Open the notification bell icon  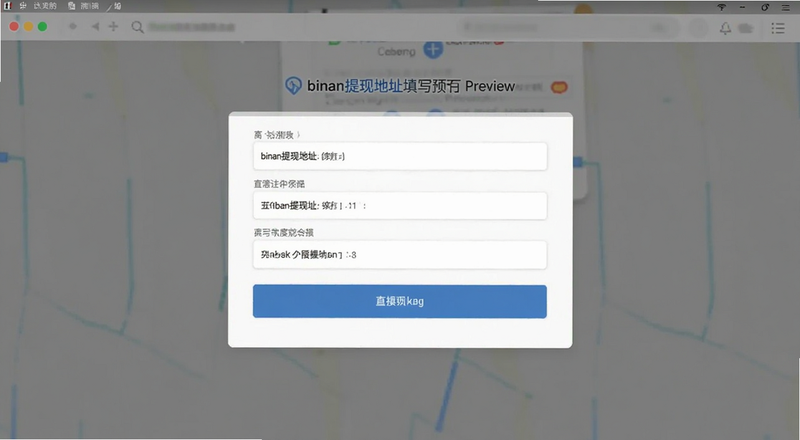click(725, 29)
